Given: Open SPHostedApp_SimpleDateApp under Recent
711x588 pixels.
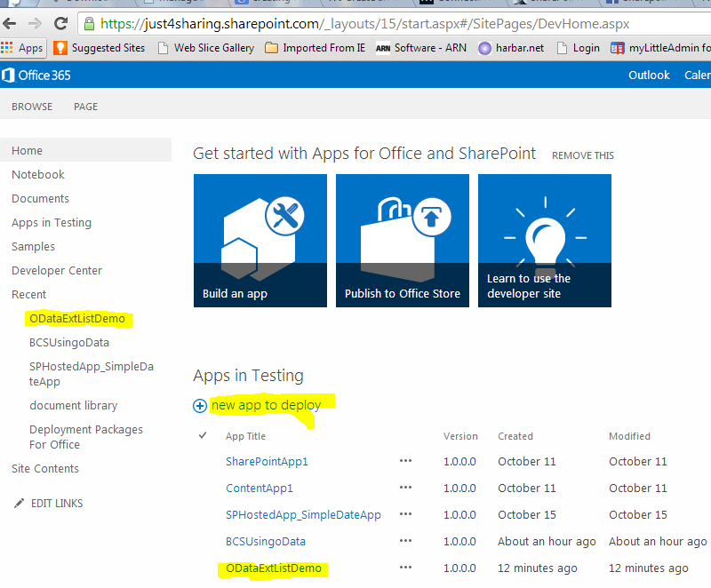Looking at the screenshot, I should 92,374.
